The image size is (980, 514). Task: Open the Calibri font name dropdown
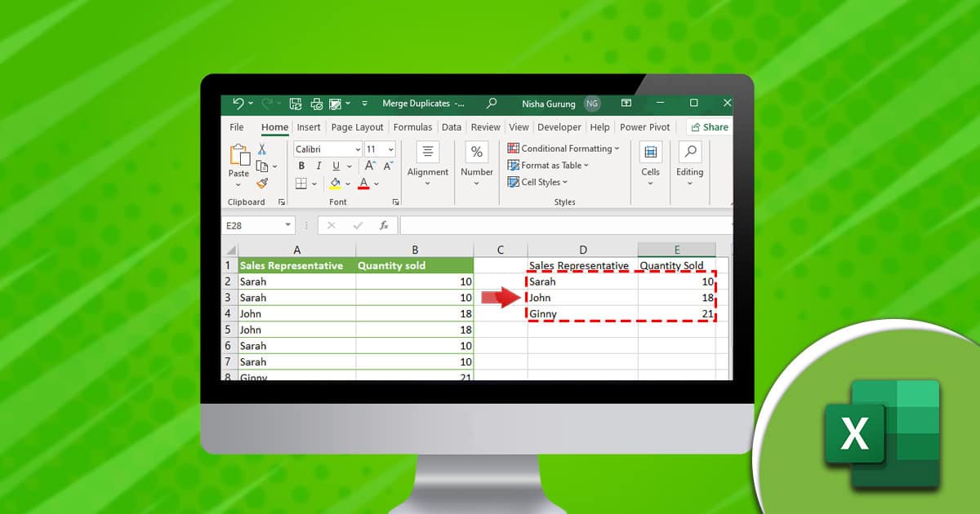358,148
